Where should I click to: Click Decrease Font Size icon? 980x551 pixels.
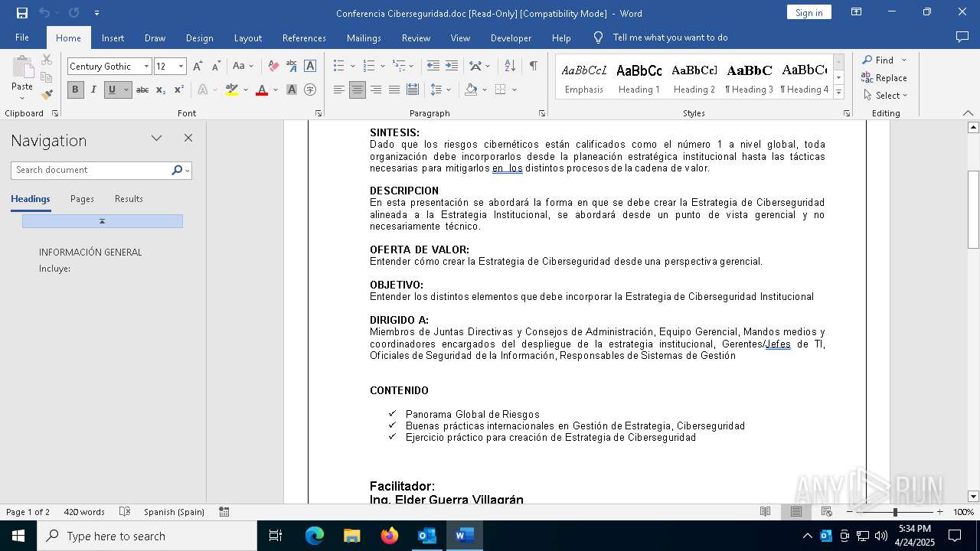[x=216, y=67]
